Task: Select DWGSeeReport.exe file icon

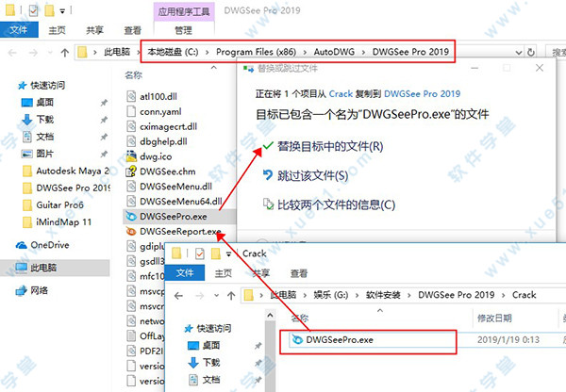Action: pyautogui.click(x=131, y=231)
